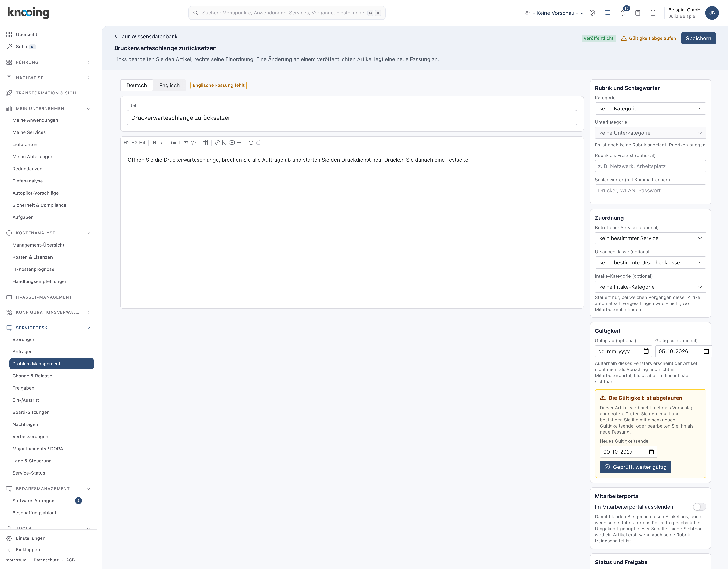Open Change & Release in the sidebar
The width and height of the screenshot is (728, 569).
click(32, 376)
